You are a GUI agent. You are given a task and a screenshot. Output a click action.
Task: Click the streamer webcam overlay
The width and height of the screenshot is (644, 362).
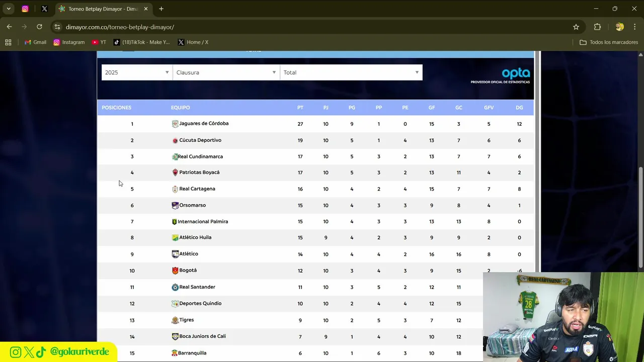[x=563, y=317]
